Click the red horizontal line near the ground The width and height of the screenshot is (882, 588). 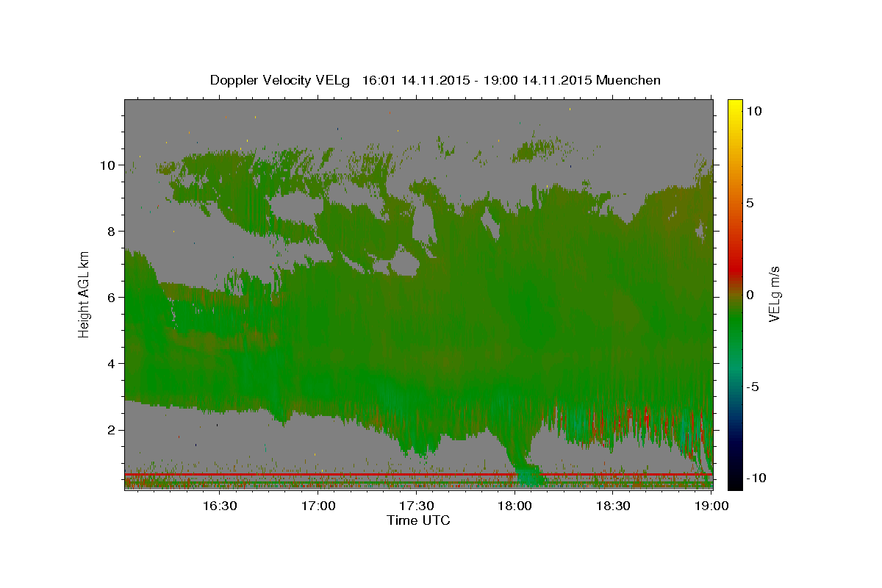[418, 475]
